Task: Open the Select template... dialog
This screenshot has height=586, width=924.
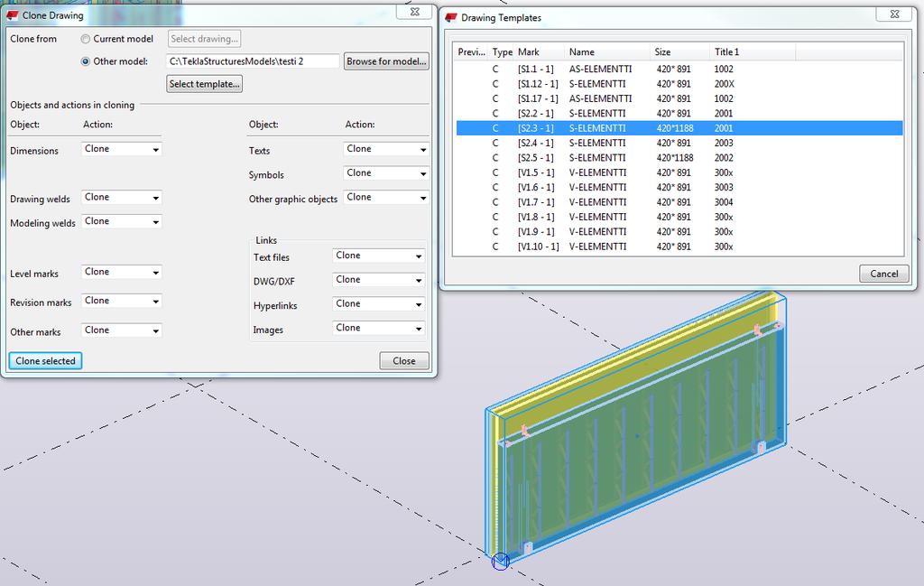Action: [x=205, y=84]
